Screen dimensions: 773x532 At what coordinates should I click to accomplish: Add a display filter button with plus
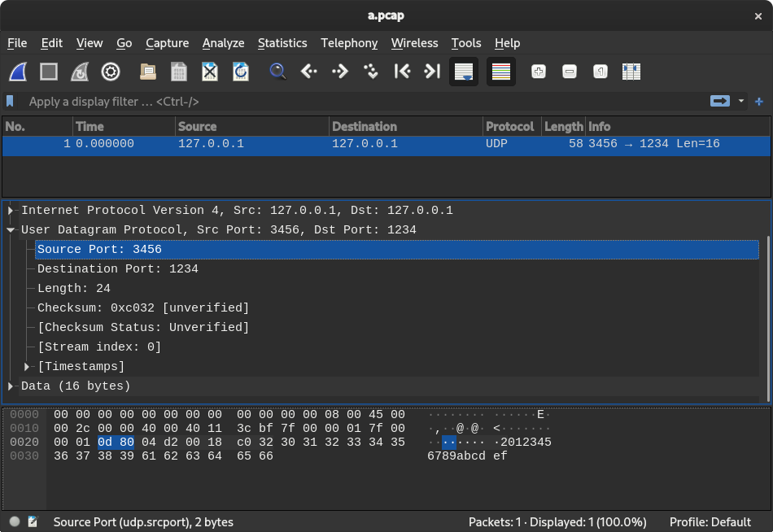point(758,102)
